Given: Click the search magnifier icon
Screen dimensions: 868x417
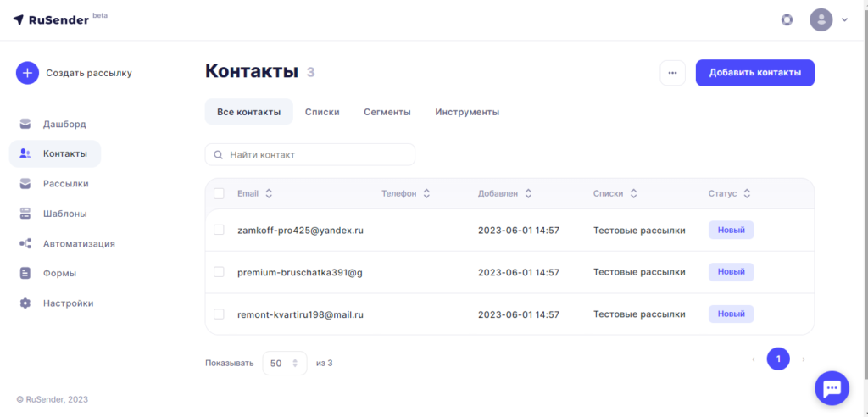Looking at the screenshot, I should (x=218, y=154).
